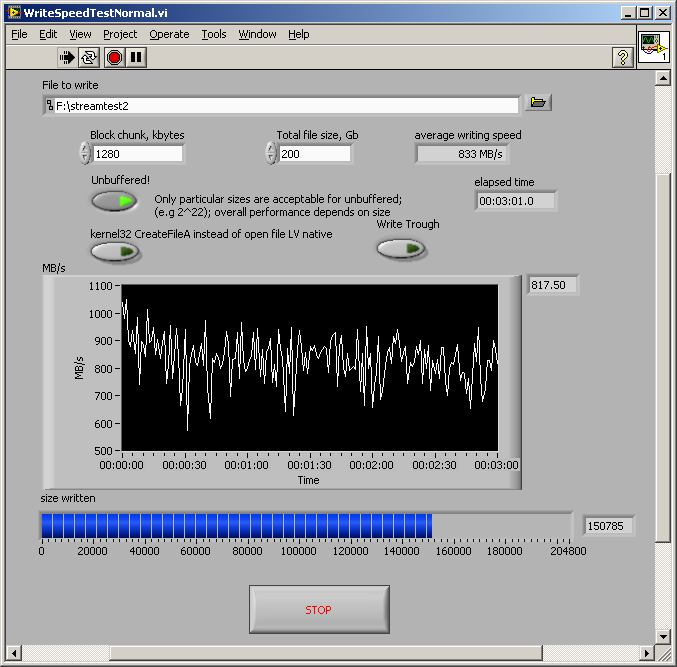677x667 pixels.
Task: Click the Run arrow toolbar icon
Action: [67, 57]
